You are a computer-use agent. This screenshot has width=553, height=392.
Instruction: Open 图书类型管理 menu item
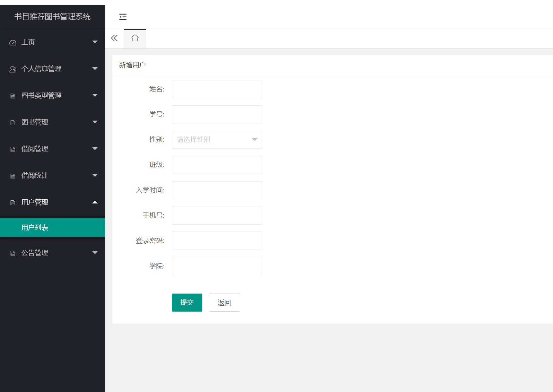pos(52,95)
